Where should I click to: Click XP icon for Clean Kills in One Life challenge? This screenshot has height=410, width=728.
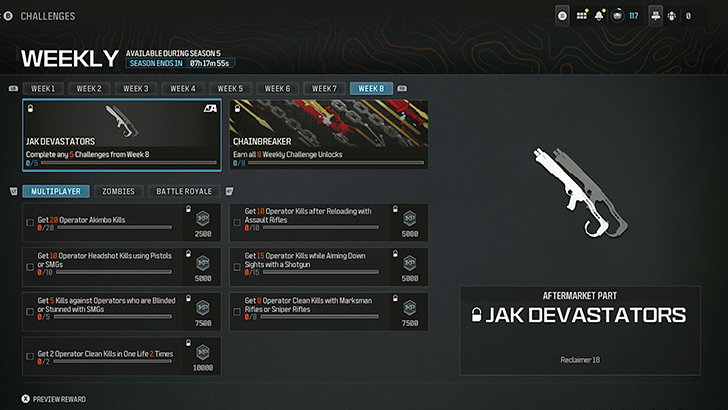pyautogui.click(x=203, y=352)
